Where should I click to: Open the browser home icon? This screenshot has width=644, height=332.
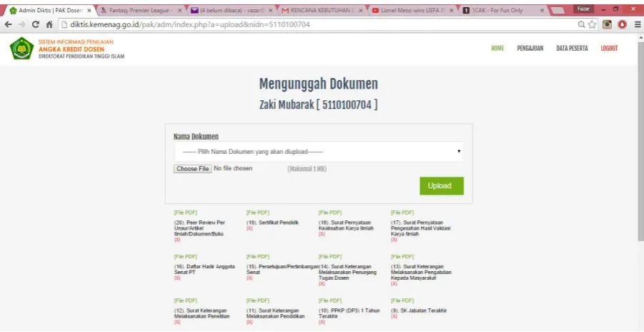tap(49, 24)
